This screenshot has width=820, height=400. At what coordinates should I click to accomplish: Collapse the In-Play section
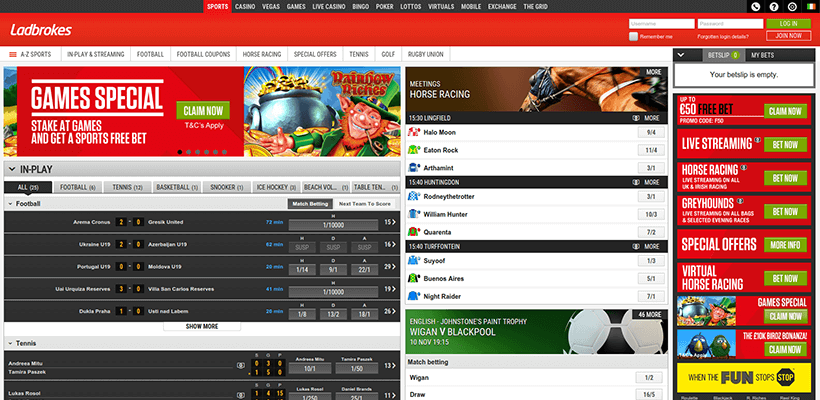click(x=11, y=170)
